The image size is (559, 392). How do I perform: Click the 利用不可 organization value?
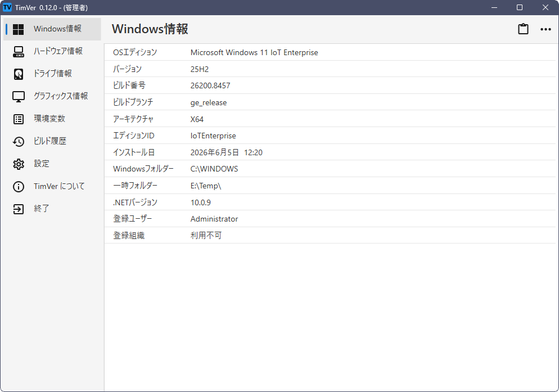pyautogui.click(x=206, y=236)
